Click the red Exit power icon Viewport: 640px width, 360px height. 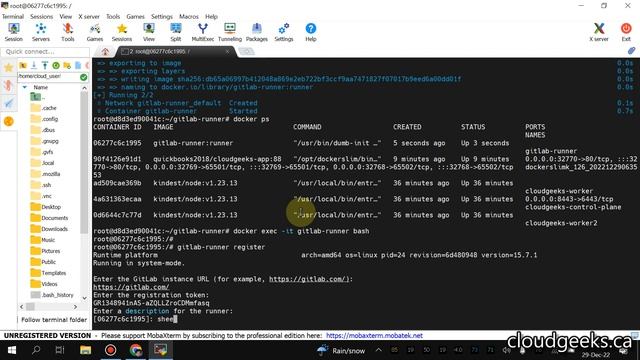pos(626,32)
